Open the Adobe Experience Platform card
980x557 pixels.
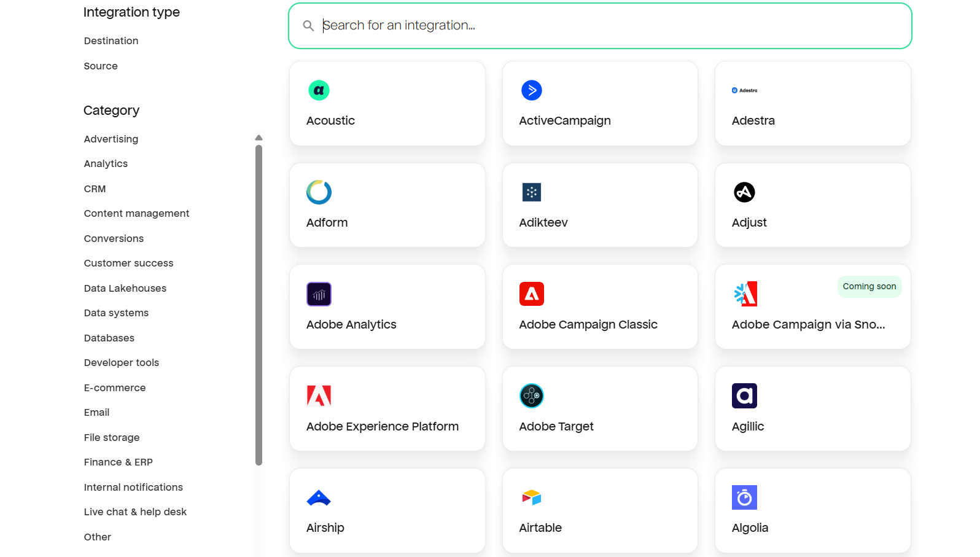387,409
